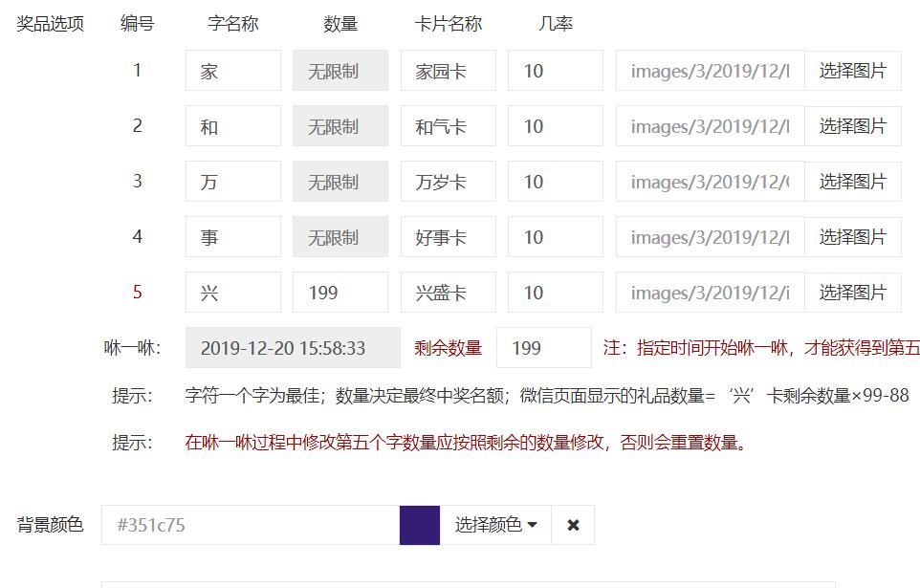
Task: Focus the 字名称 field containing 兴
Action: pyautogui.click(x=233, y=293)
